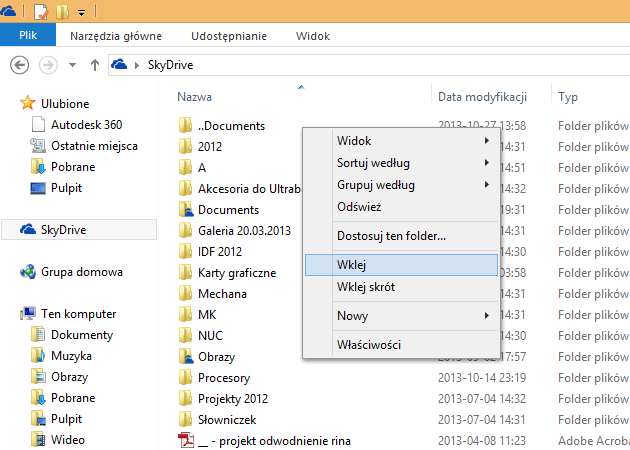This screenshot has height=450, width=630.
Task: Open Właściwości from the context menu
Action: point(402,345)
